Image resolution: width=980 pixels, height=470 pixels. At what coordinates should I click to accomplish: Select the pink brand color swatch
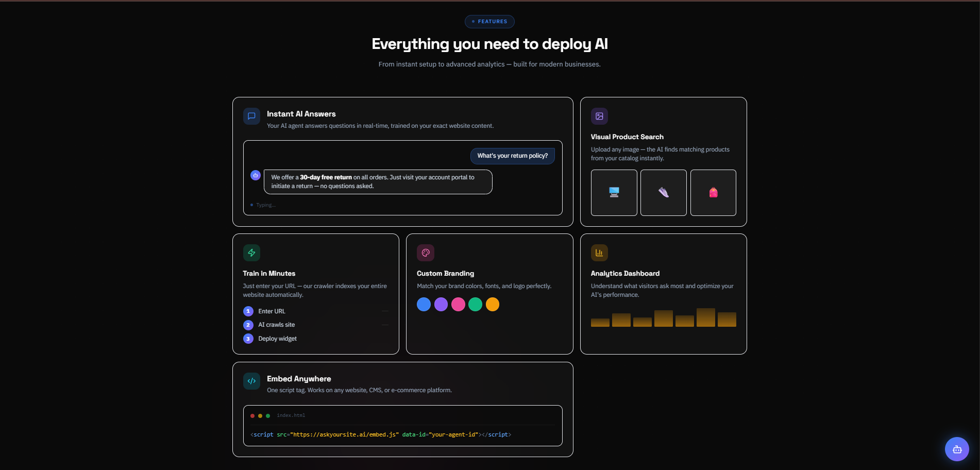coord(458,304)
